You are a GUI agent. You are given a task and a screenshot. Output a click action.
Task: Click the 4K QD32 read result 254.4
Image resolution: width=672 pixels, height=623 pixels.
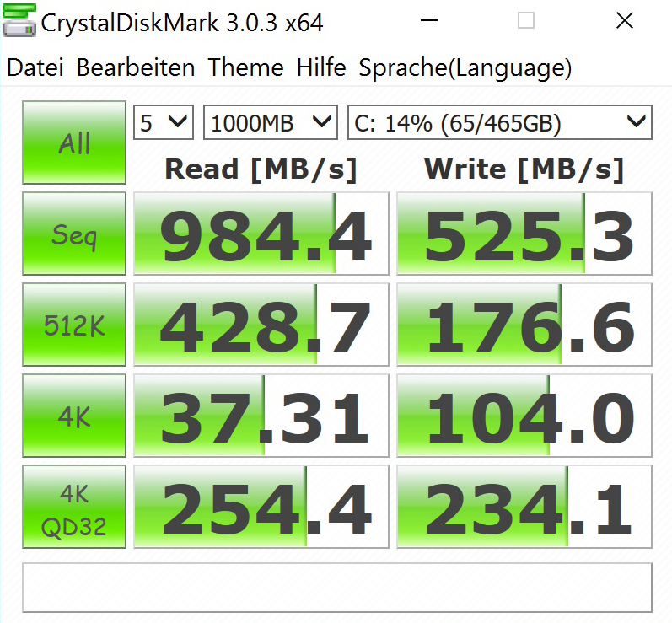261,507
